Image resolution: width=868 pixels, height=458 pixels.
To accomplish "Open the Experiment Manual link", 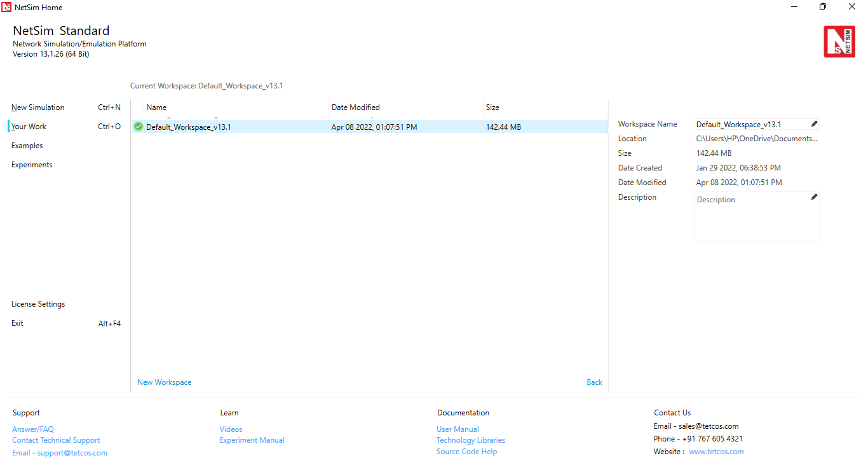I will (252, 440).
